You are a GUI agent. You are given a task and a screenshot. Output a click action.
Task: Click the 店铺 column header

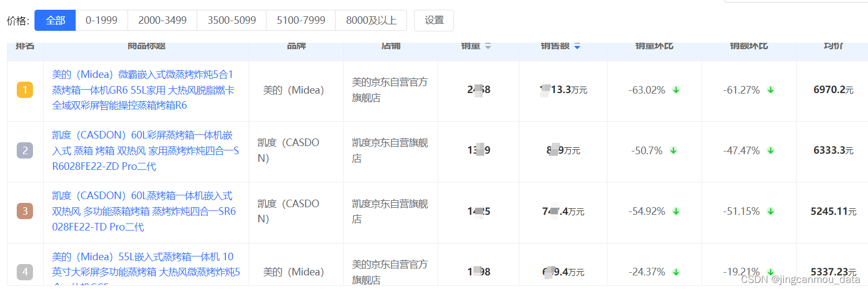[391, 47]
